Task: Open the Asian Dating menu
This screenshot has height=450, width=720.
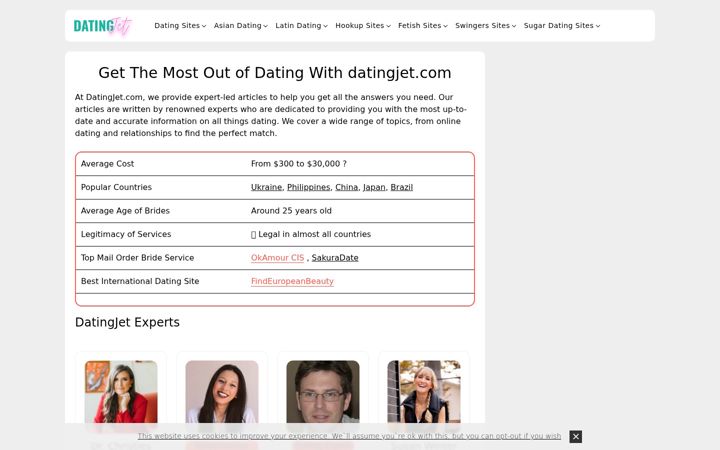Action: pos(241,26)
